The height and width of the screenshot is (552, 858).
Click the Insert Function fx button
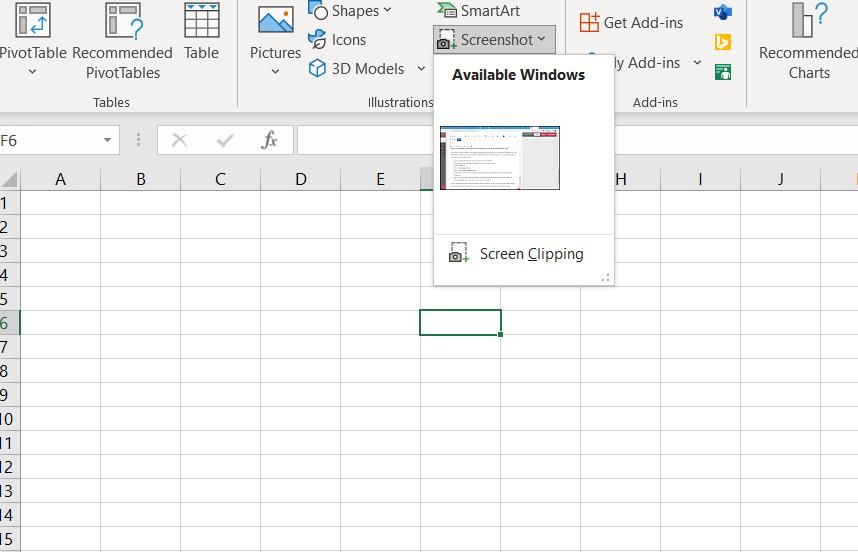[269, 140]
